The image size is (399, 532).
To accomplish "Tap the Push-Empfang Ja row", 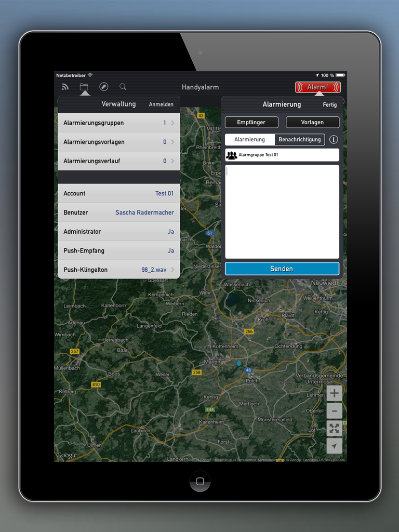I will click(119, 251).
